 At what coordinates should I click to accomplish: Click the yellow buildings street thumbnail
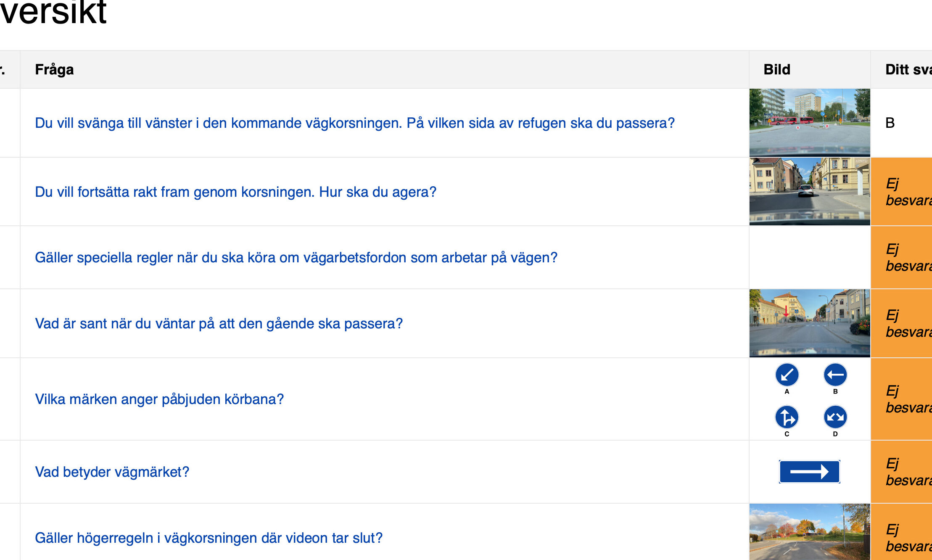point(810,192)
